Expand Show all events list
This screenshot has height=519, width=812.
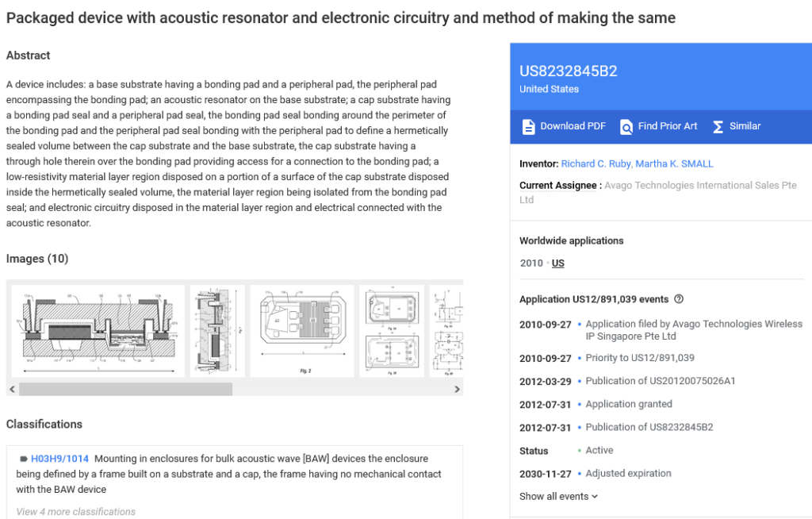[x=558, y=497]
